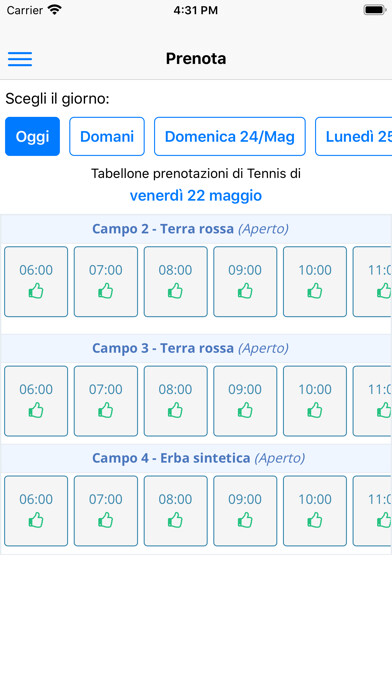Book the 08:00 slot on Campo 3
This screenshot has height=696, width=392.
[175, 401]
